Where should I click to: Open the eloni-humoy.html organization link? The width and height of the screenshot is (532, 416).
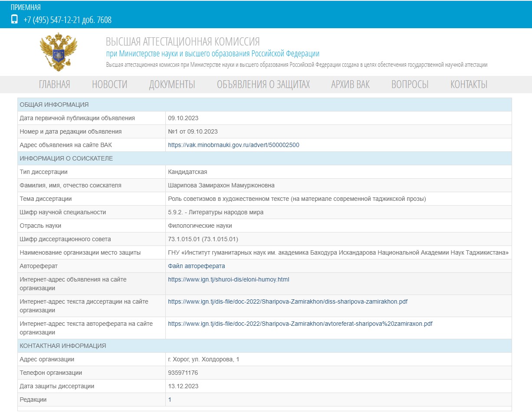(x=229, y=279)
